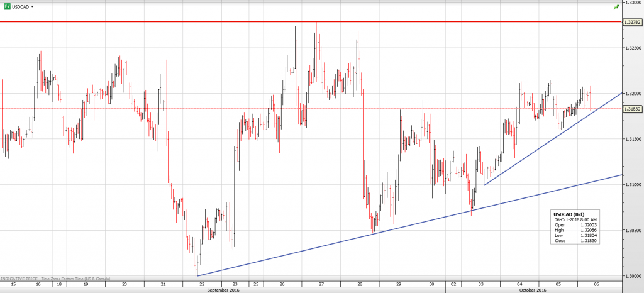The width and height of the screenshot is (644, 293).
Task: Click the 1.31830 current price label
Action: pos(632,109)
